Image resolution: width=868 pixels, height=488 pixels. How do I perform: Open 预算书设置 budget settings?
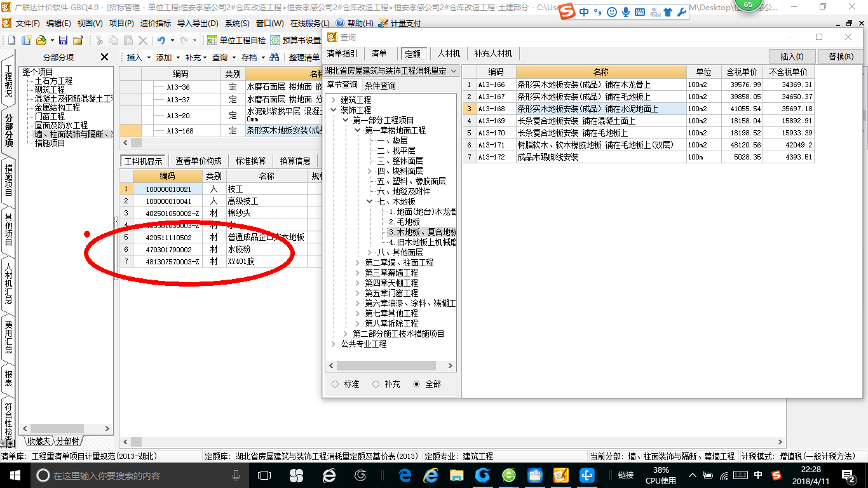pyautogui.click(x=295, y=40)
